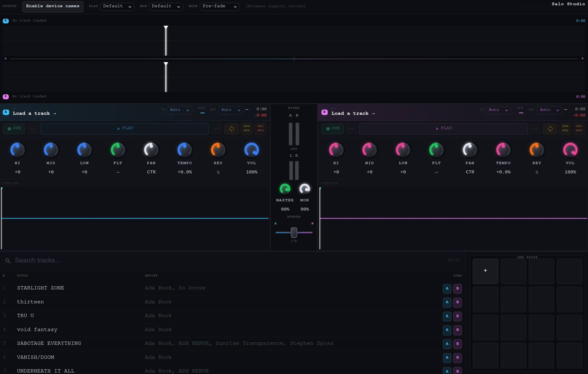Open the TS Auto dropdown on deck A

179,110
